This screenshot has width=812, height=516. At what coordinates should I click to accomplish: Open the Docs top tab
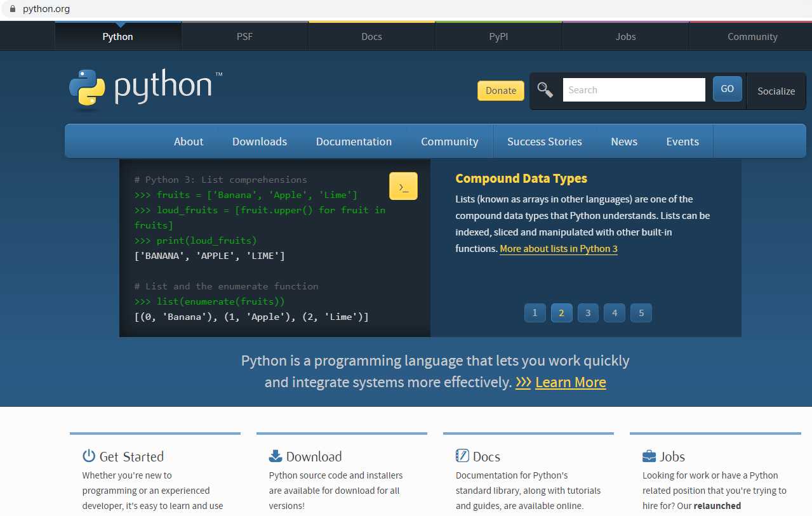[x=372, y=36]
